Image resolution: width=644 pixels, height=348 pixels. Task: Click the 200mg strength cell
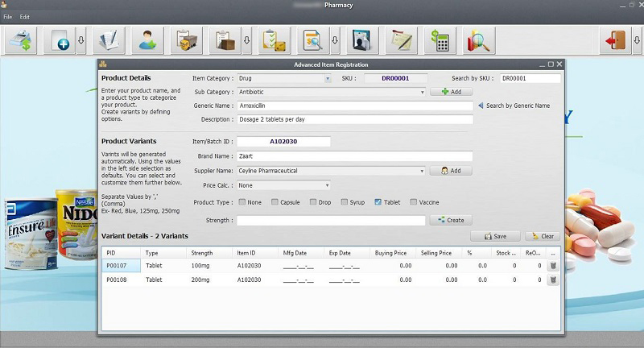[x=209, y=280]
